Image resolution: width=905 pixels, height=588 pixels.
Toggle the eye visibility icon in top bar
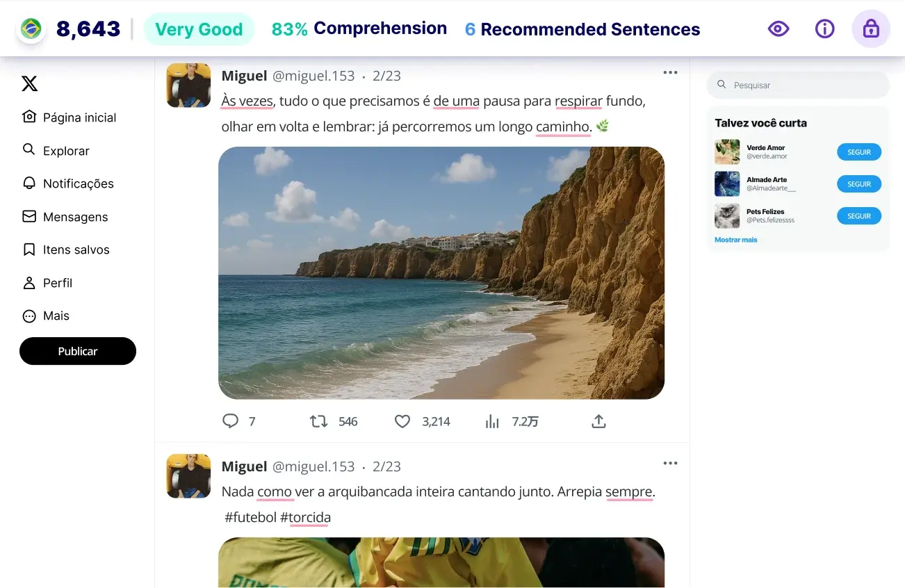(x=778, y=28)
